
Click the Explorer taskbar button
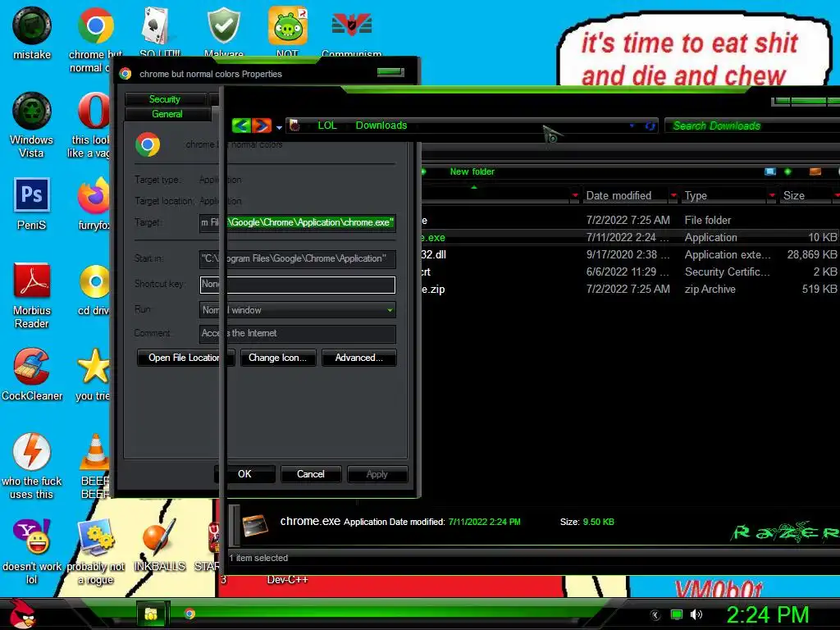(x=151, y=614)
